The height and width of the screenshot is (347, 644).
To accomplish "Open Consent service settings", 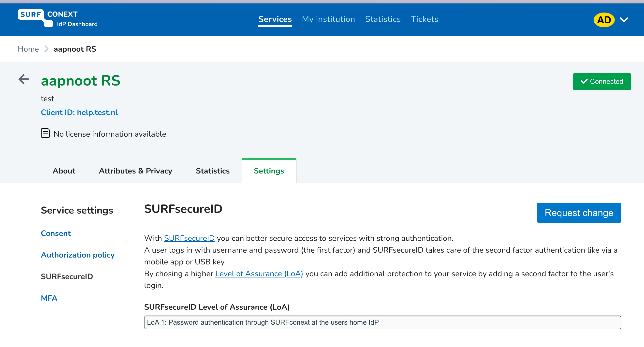I will pos(56,233).
